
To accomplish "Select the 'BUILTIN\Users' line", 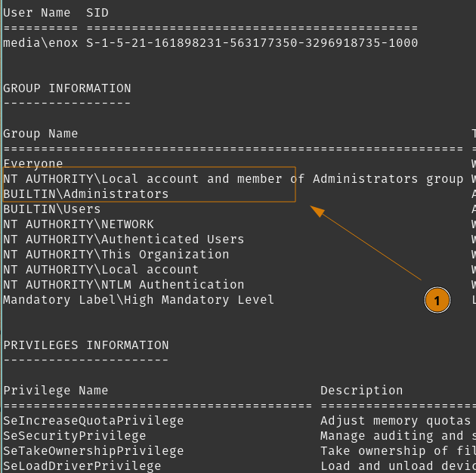I will 51,209.
